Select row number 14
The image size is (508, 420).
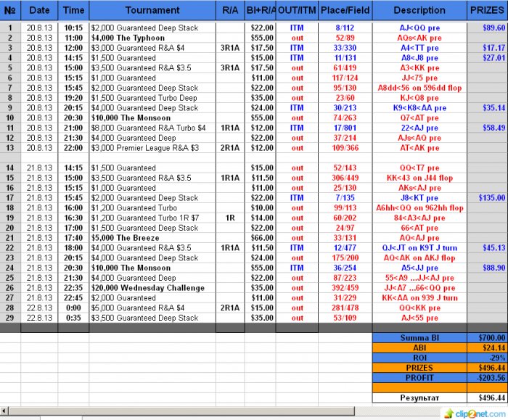(x=10, y=168)
